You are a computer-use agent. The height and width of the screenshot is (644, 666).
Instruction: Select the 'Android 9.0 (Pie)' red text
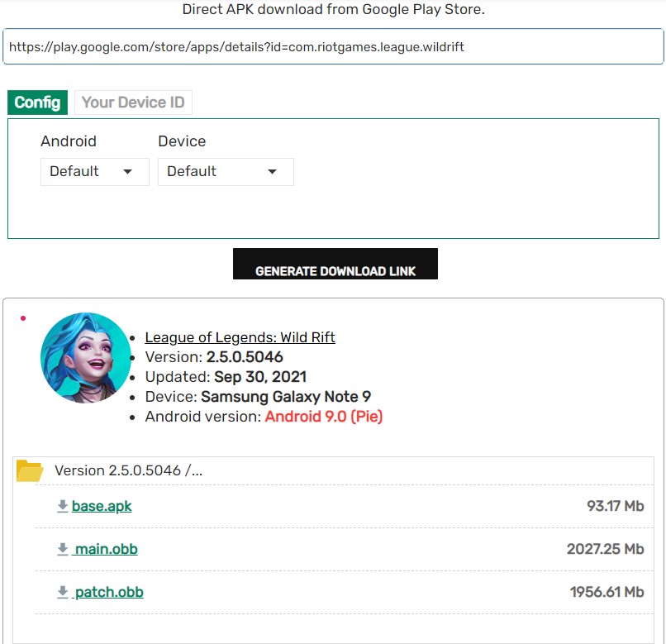(x=324, y=416)
